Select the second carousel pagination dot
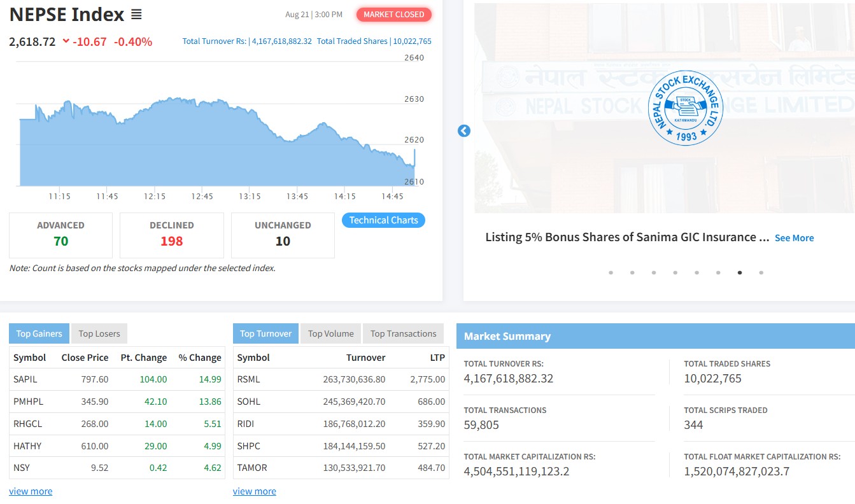855x504 pixels. pos(632,272)
